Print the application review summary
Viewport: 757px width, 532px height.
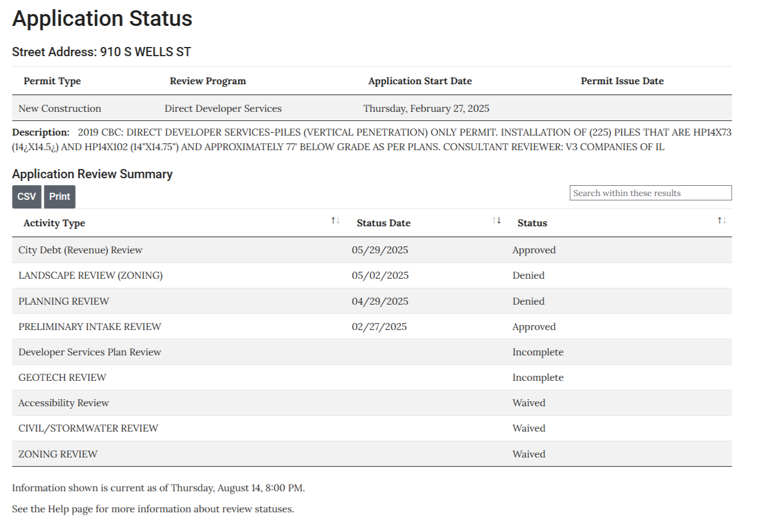coord(59,197)
